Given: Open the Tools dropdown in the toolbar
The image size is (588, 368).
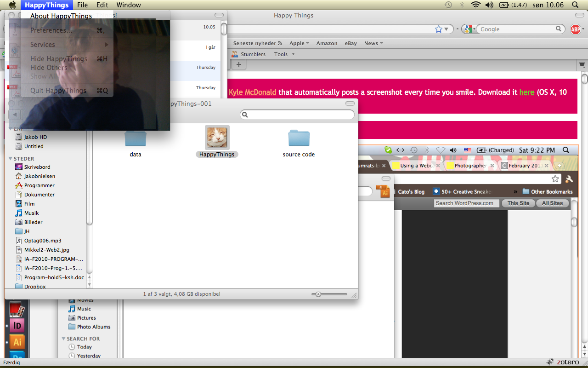Looking at the screenshot, I should coord(283,54).
